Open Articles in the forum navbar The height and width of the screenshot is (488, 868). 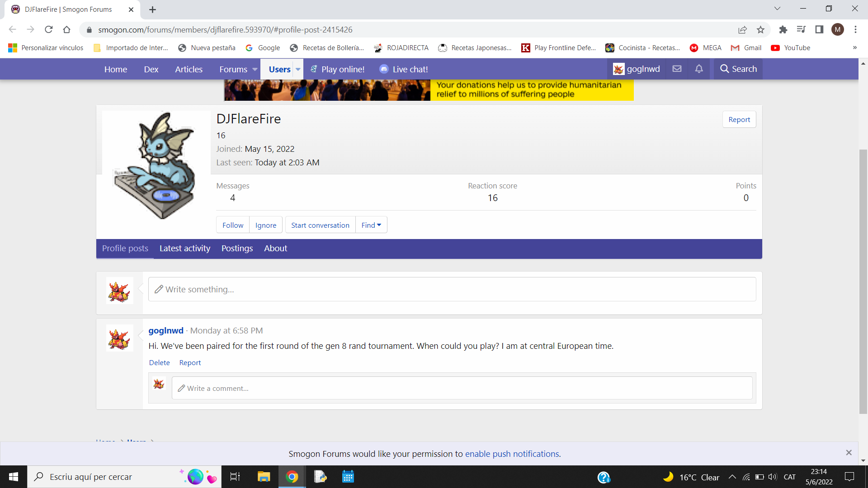click(x=189, y=69)
